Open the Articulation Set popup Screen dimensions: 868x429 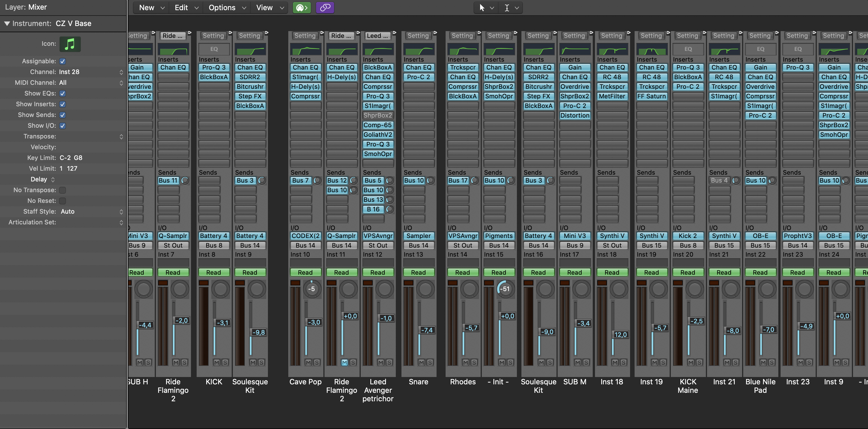tap(91, 222)
